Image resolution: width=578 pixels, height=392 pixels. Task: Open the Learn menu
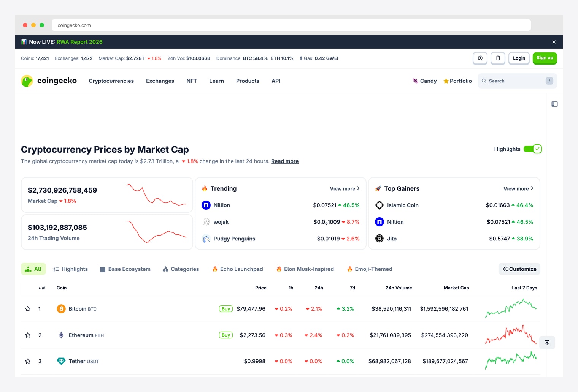tap(216, 81)
